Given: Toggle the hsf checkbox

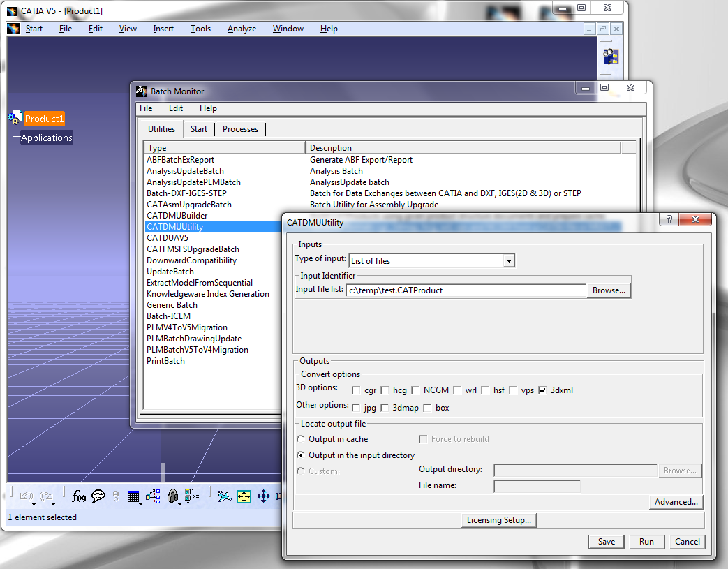Looking at the screenshot, I should (485, 390).
